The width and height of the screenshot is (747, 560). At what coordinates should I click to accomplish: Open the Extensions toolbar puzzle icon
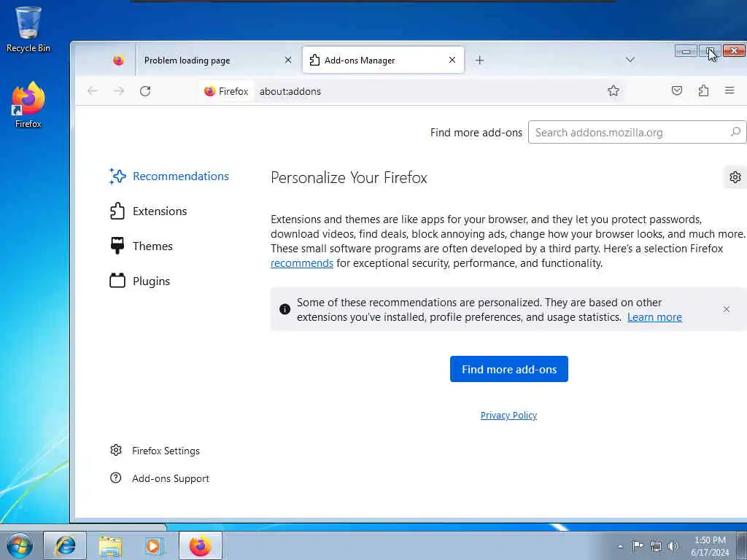click(703, 90)
